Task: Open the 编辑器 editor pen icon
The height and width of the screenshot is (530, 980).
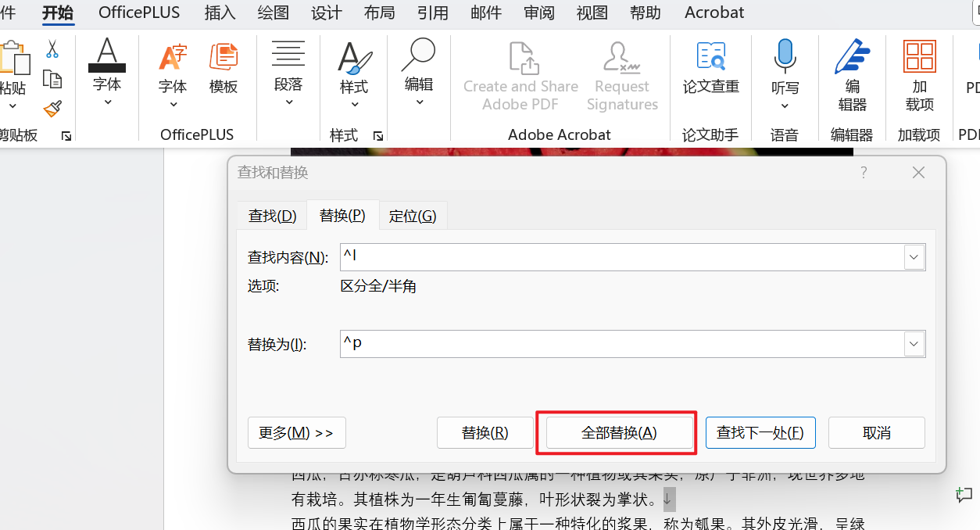Action: (852, 56)
